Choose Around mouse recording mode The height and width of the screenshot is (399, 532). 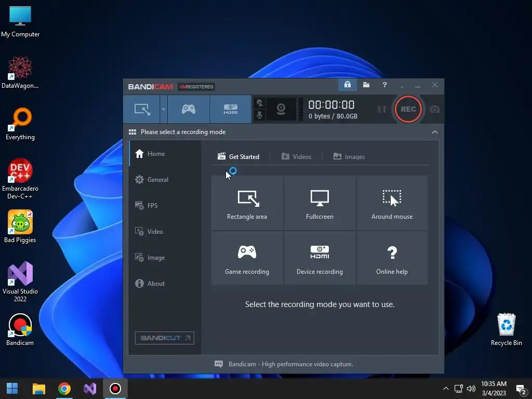[392, 203]
